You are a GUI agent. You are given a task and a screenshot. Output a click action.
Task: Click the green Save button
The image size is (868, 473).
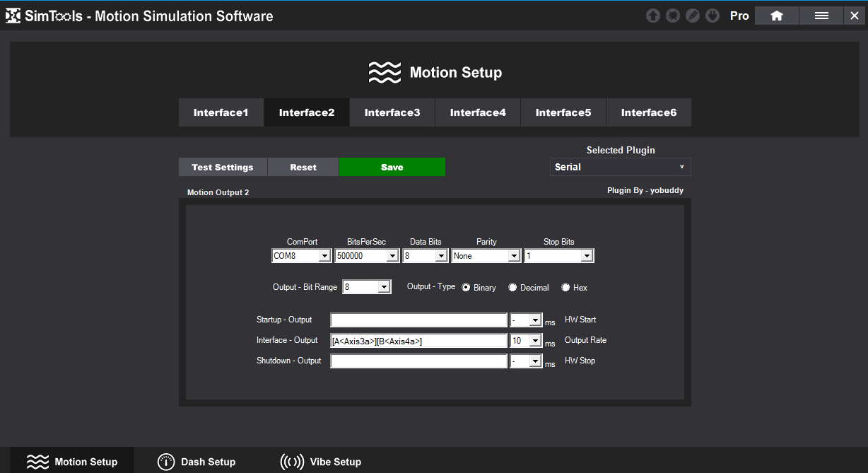[392, 167]
